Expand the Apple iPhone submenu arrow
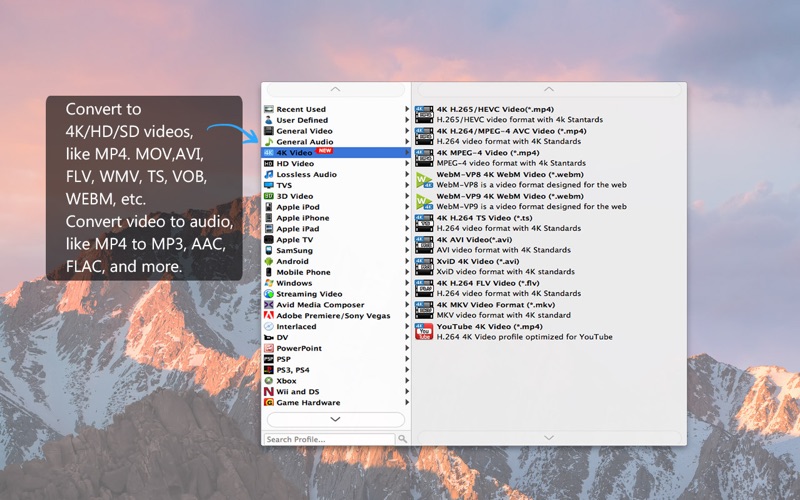Screen dimensions: 800x500 click(x=407, y=218)
